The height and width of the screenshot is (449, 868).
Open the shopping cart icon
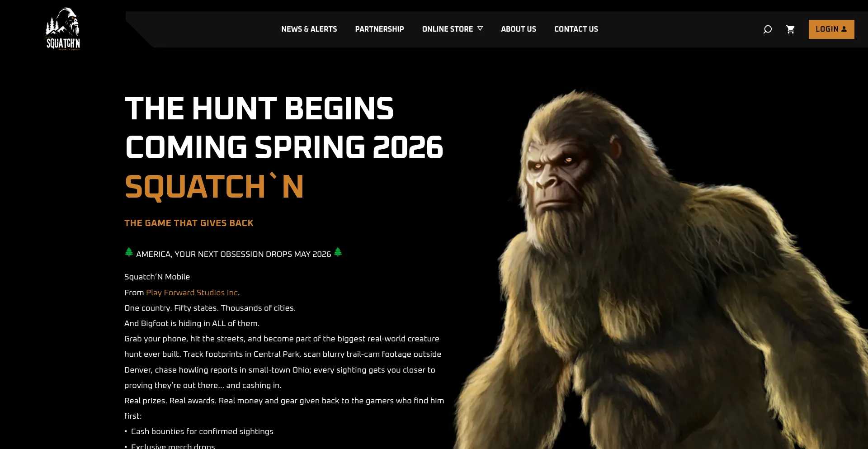point(790,29)
